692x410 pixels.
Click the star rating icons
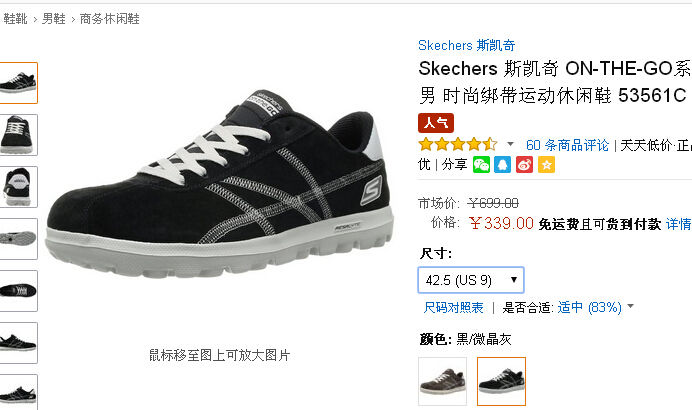458,144
